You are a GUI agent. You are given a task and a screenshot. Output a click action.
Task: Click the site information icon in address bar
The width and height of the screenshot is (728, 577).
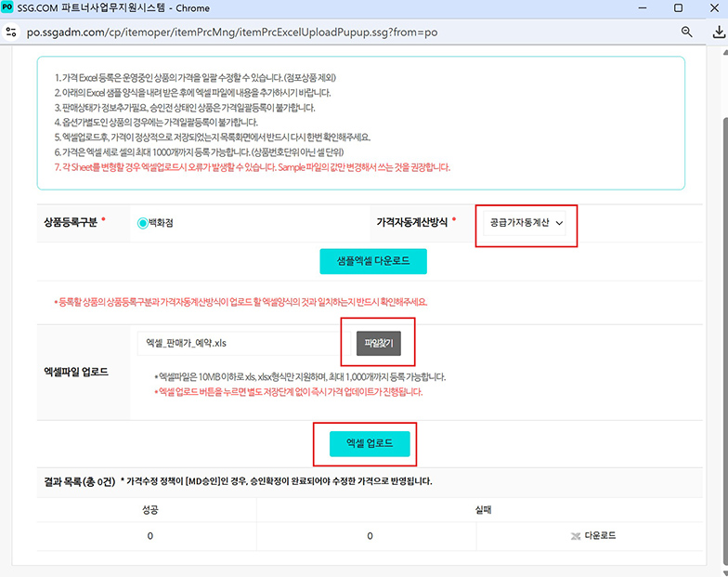click(11, 32)
